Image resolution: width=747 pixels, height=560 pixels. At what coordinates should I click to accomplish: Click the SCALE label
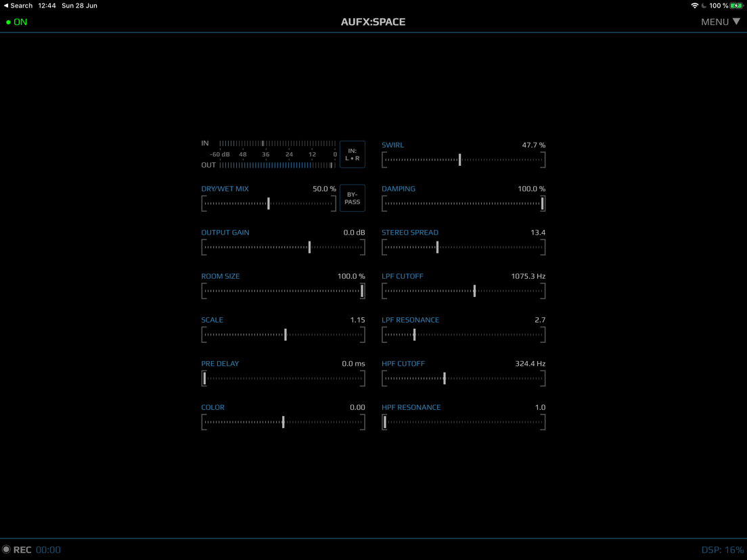(212, 320)
